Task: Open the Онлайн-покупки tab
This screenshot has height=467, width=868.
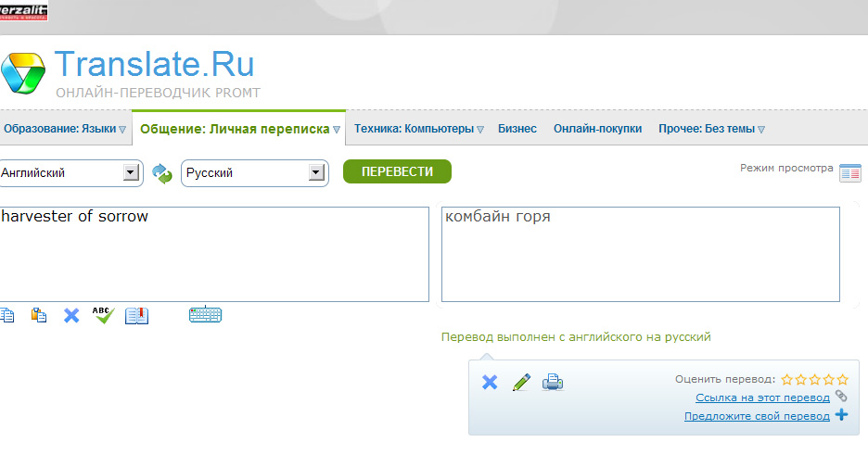Action: [597, 129]
